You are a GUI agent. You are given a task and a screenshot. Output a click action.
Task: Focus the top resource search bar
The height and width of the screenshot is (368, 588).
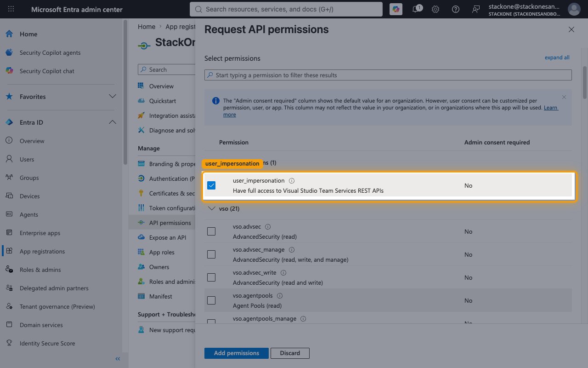coord(286,9)
